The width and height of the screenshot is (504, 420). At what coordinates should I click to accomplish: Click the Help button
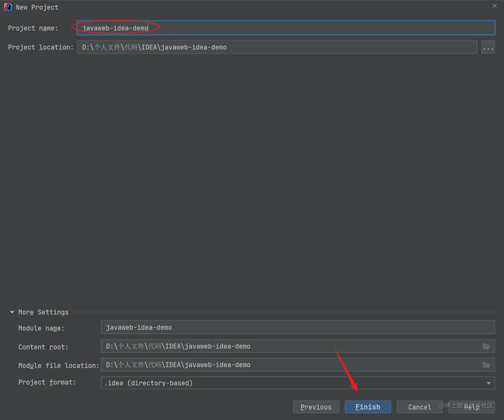(472, 407)
